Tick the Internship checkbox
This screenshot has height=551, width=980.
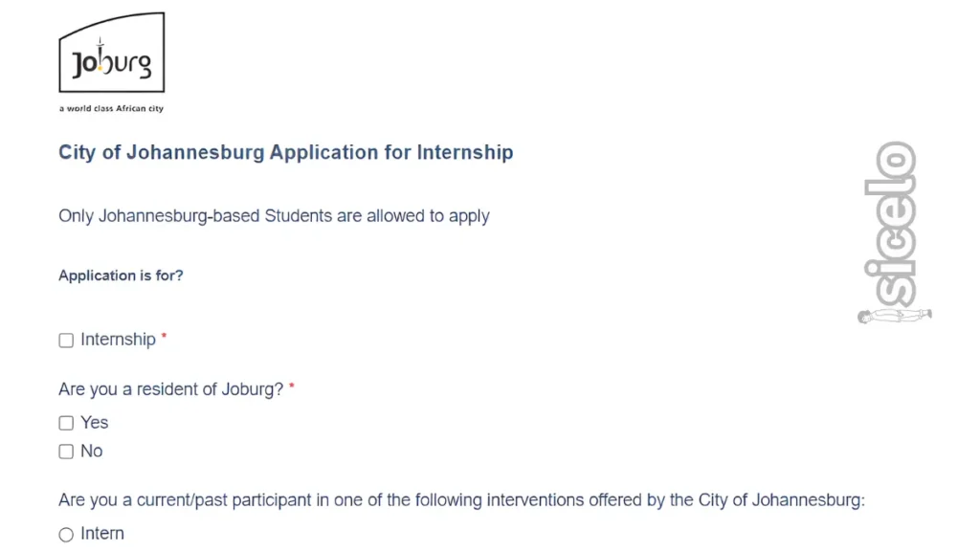pyautogui.click(x=66, y=341)
